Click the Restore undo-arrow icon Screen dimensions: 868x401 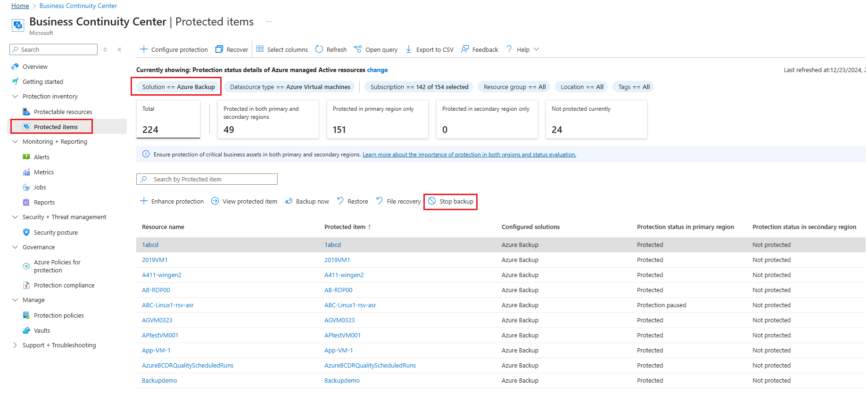[340, 201]
